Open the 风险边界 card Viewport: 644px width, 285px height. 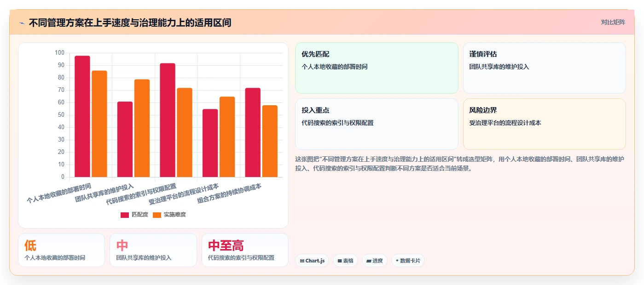(x=544, y=124)
